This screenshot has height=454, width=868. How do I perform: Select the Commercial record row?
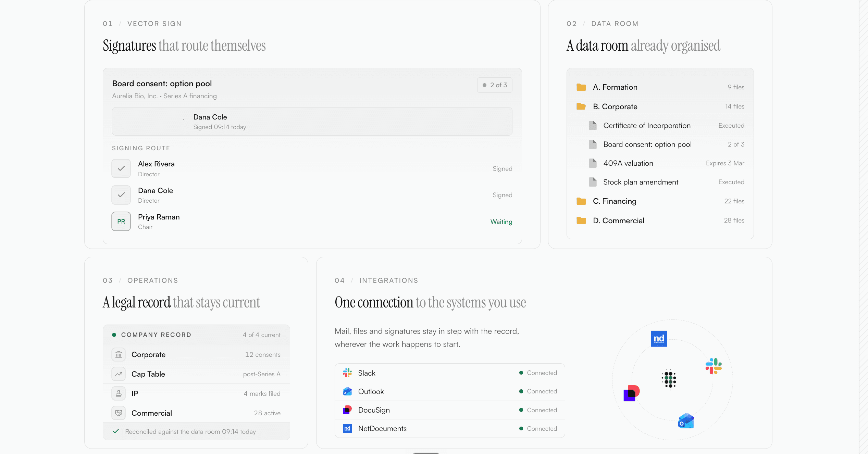pyautogui.click(x=196, y=413)
